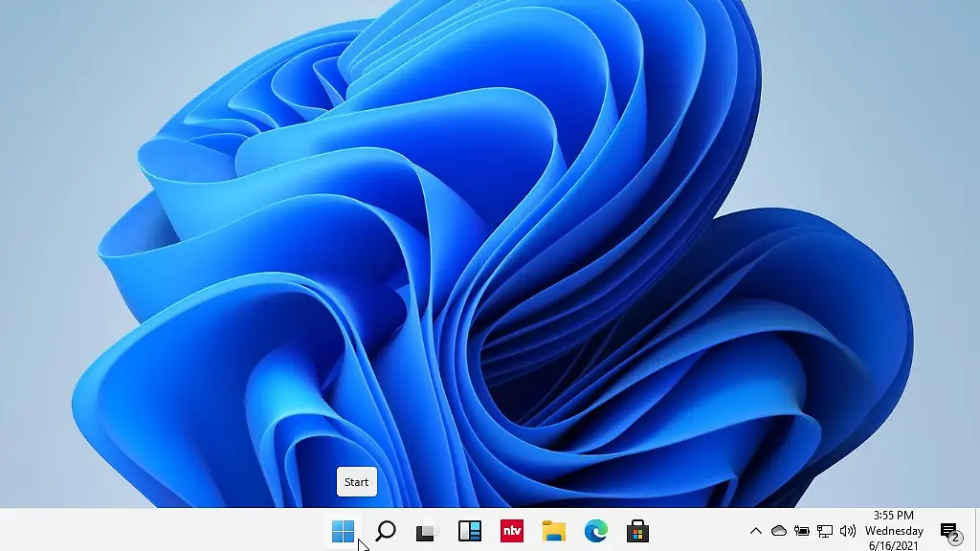Viewport: 980px width, 551px height.
Task: Open network status tray icon
Action: tap(824, 531)
